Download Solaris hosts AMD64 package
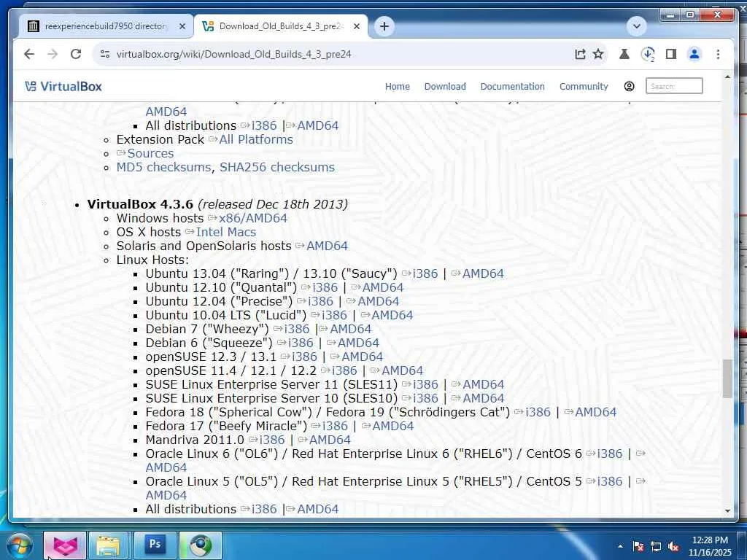The width and height of the screenshot is (747, 560). click(x=327, y=246)
